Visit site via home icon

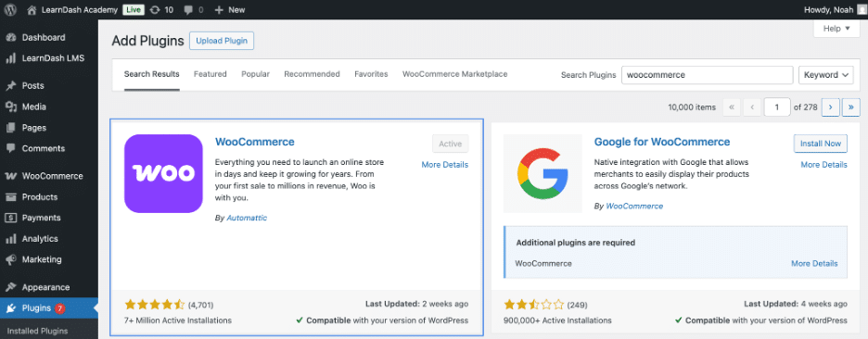[32, 10]
